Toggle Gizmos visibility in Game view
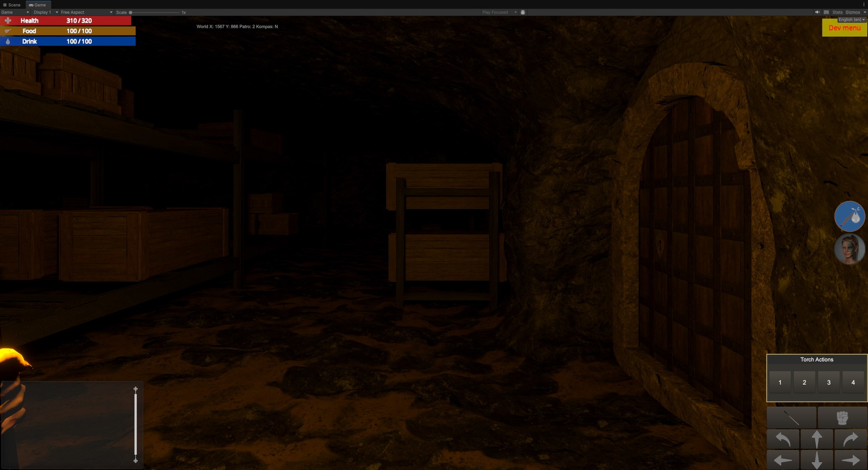This screenshot has width=868, height=470. (853, 12)
